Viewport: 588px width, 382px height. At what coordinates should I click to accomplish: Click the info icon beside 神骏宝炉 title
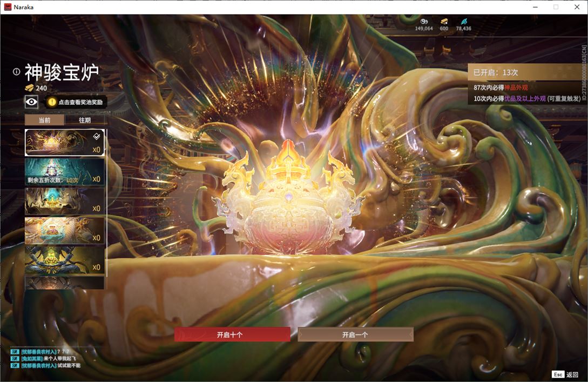[x=17, y=72]
